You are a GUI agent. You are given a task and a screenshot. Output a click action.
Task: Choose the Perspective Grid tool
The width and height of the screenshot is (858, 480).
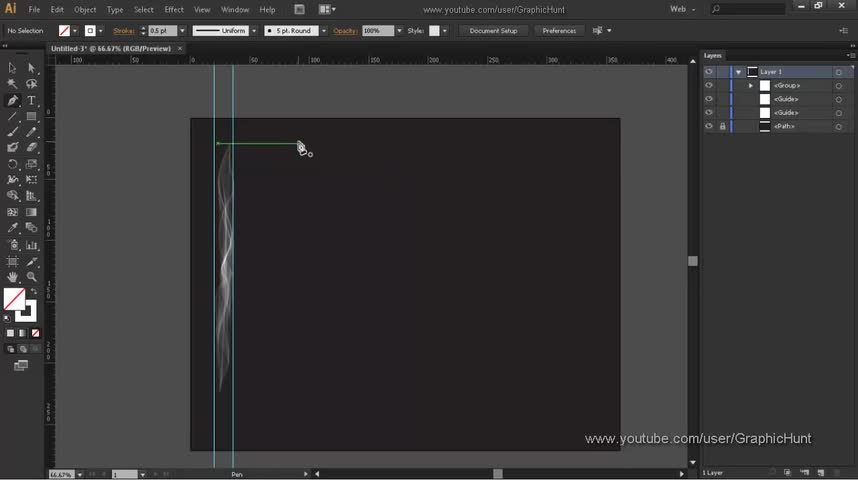pyautogui.click(x=31, y=195)
